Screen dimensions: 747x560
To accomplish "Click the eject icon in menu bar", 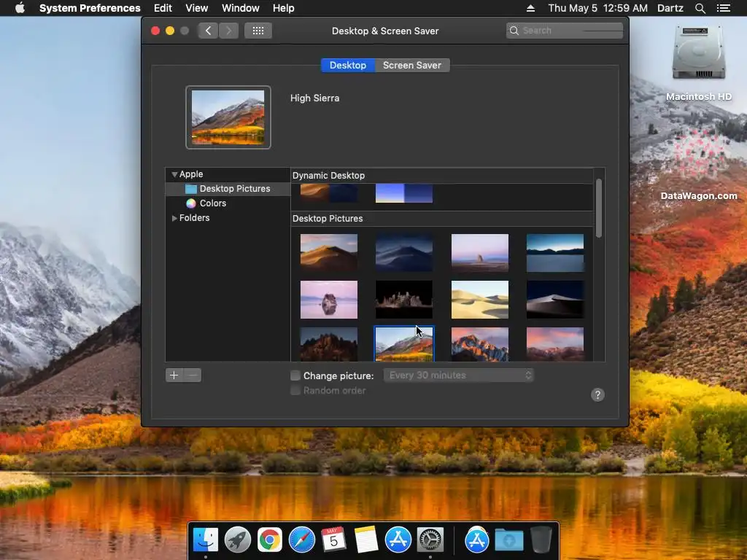I will tap(531, 8).
